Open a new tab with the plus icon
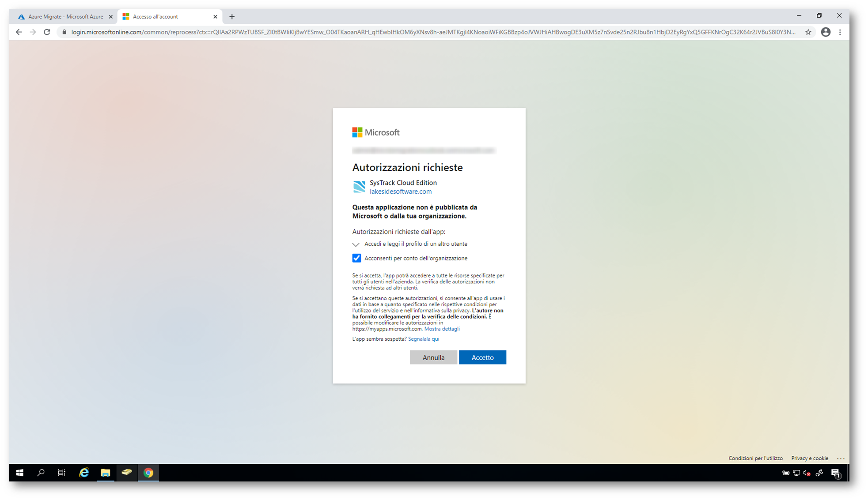This screenshot has width=868, height=500. pos(232,17)
